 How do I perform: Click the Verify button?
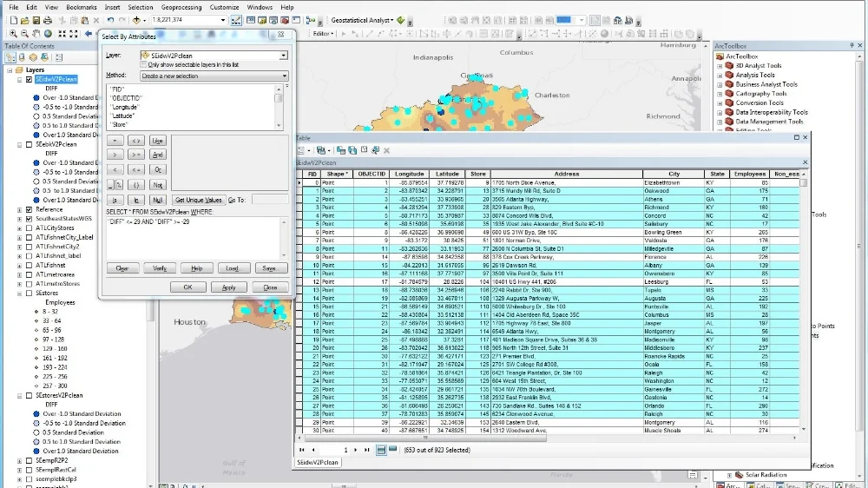(160, 268)
